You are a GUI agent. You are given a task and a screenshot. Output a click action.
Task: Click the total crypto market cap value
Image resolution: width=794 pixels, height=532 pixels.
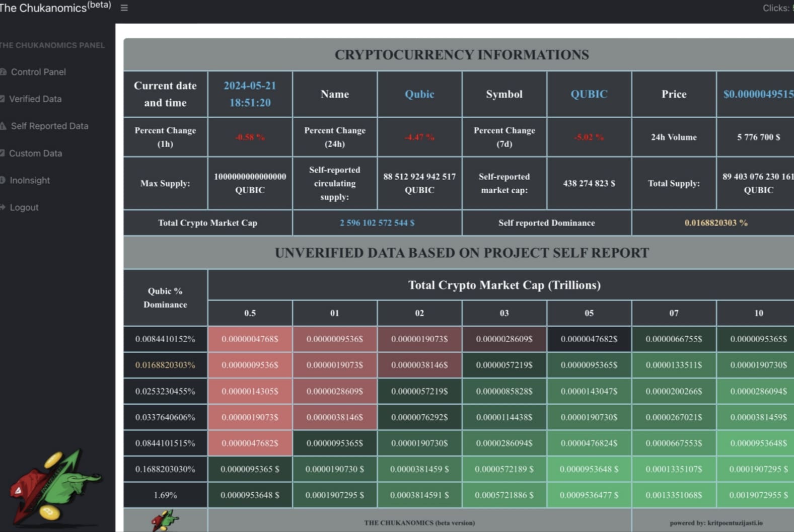point(377,222)
